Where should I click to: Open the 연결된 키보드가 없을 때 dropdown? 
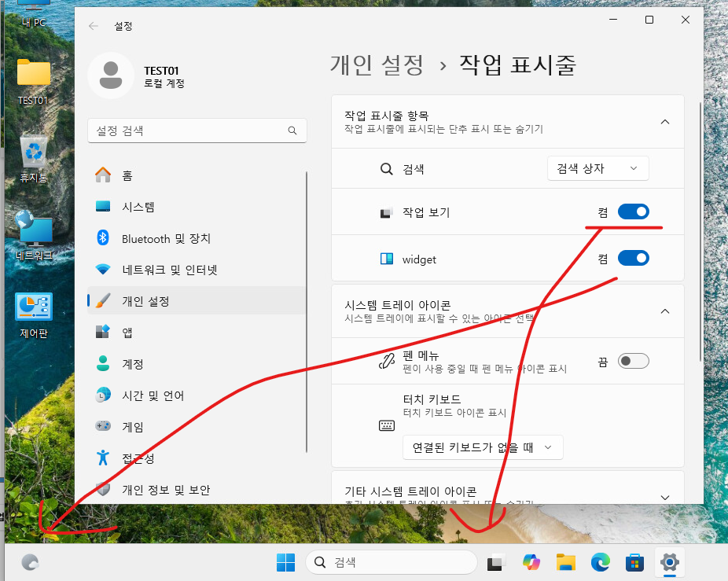[483, 447]
